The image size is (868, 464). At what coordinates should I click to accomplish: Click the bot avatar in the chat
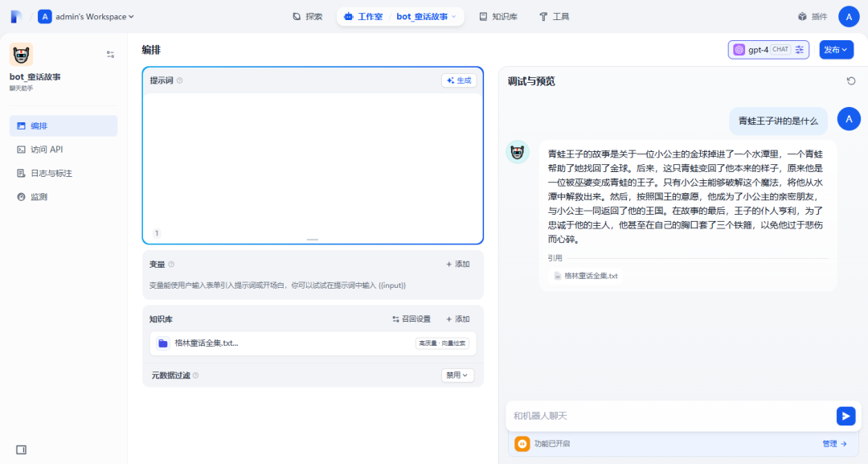coord(518,152)
